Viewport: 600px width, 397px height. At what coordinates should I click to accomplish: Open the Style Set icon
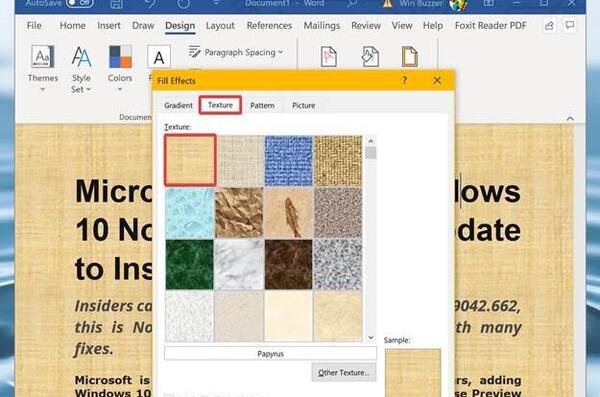(81, 57)
